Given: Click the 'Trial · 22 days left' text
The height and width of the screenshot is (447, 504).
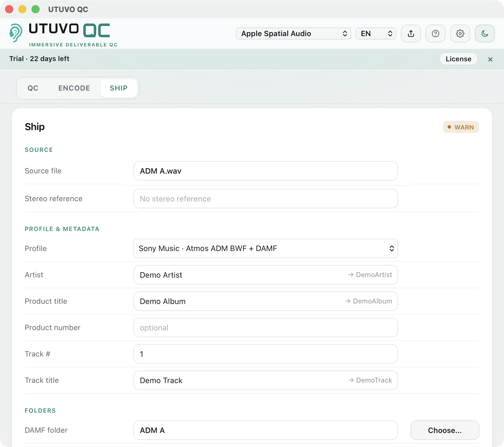Looking at the screenshot, I should [x=39, y=59].
